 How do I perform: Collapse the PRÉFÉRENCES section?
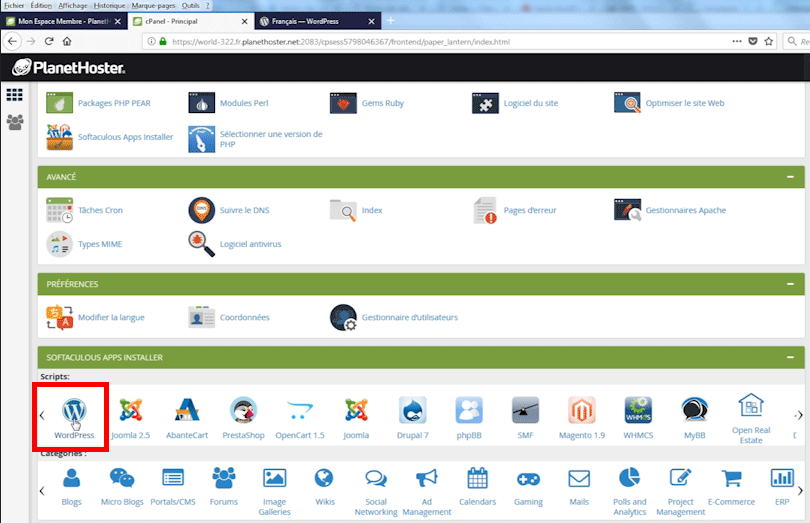click(790, 284)
